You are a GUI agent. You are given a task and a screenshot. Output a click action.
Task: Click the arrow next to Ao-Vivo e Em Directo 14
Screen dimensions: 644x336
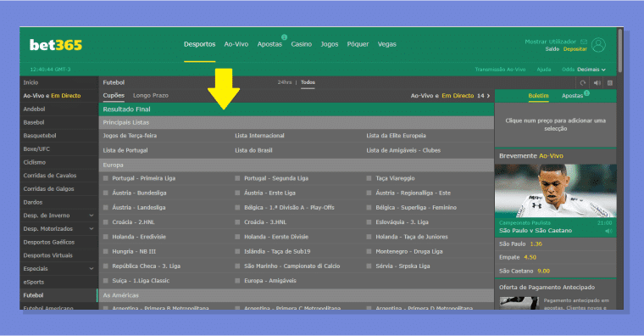(x=488, y=96)
